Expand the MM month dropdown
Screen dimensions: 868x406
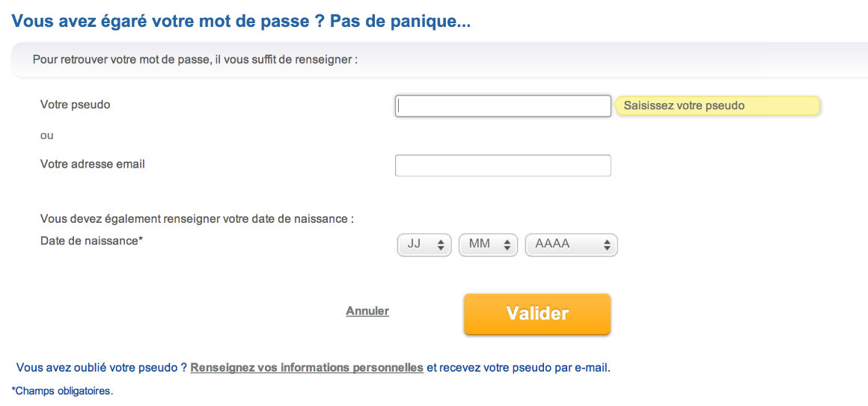coord(488,244)
